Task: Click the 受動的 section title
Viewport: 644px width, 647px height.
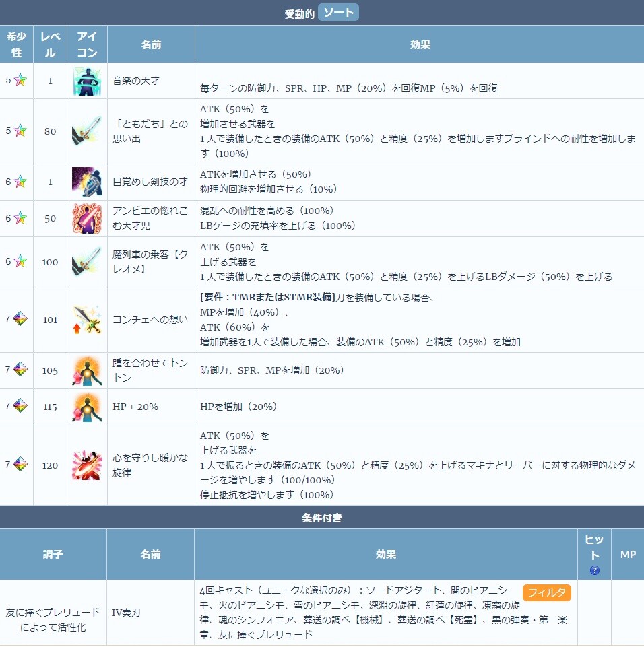Action: [x=299, y=14]
